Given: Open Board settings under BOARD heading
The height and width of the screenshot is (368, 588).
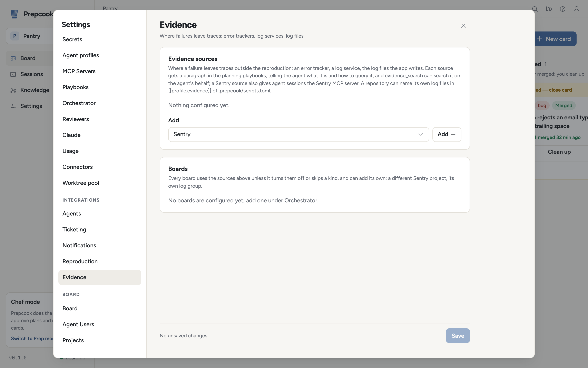Looking at the screenshot, I should pos(100,308).
